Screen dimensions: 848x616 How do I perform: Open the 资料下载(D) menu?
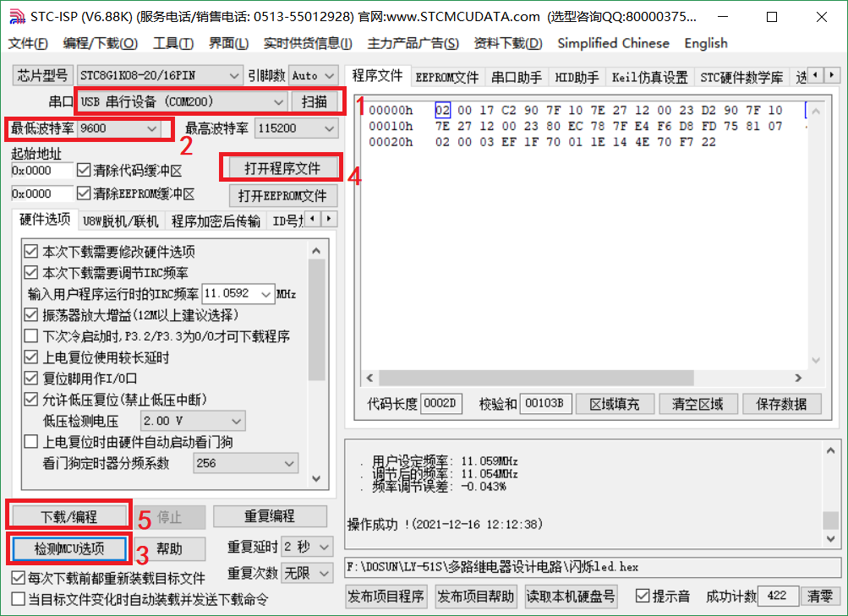(x=508, y=43)
